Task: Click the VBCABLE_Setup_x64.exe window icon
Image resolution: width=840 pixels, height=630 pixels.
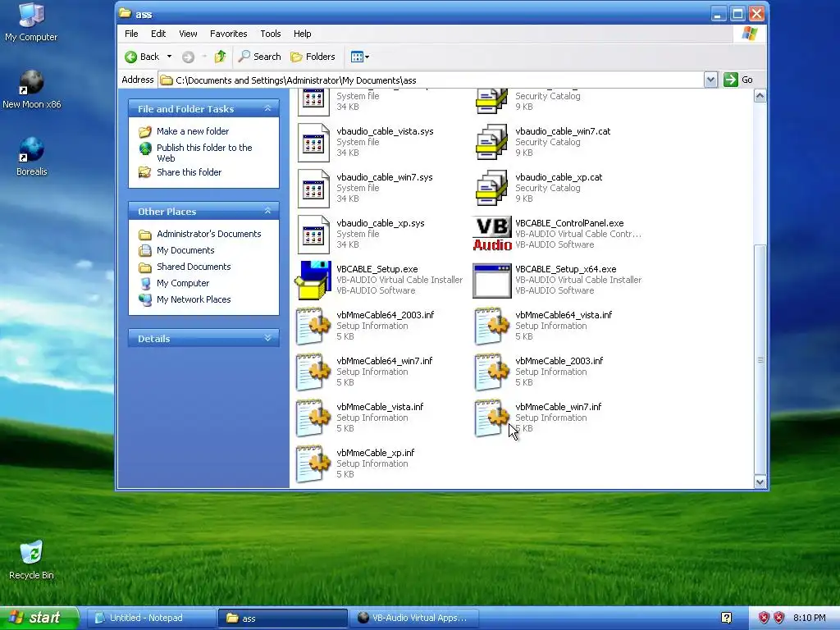Action: click(x=492, y=281)
